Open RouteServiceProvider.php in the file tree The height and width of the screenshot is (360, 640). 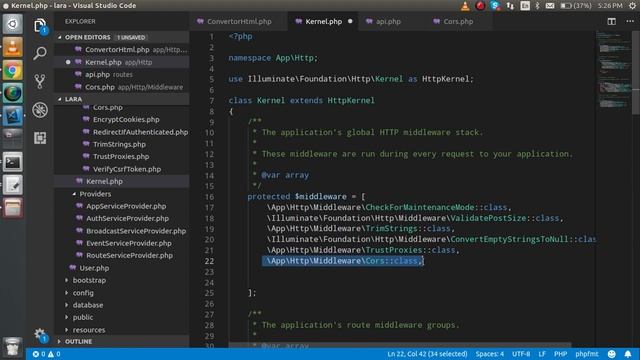point(122,256)
